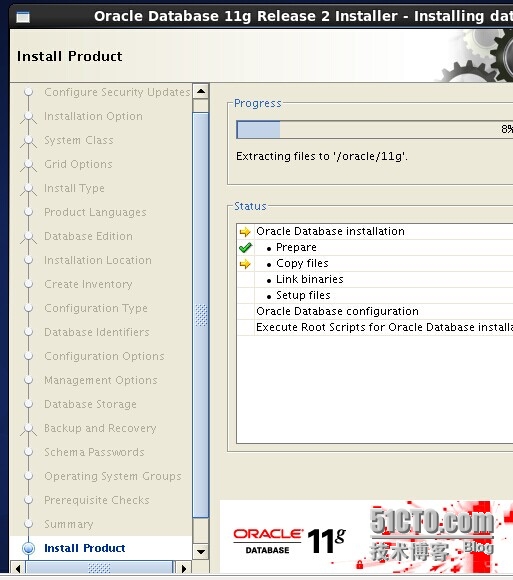Viewport: 513px width, 580px height.
Task: Select Operating System Groups step
Action: click(113, 476)
